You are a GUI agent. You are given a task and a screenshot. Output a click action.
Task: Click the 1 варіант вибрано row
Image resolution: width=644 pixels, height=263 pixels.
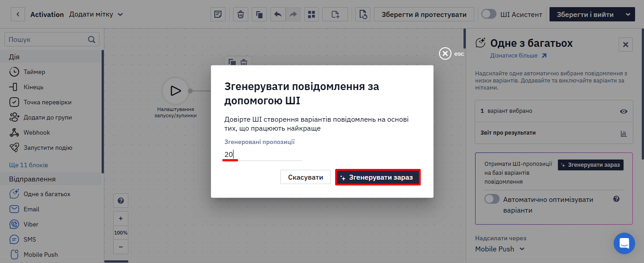tap(554, 111)
